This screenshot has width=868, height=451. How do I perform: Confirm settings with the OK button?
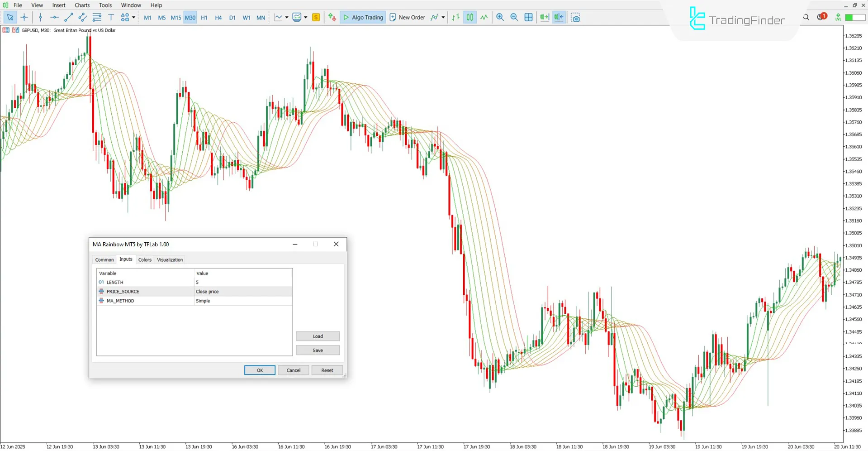click(x=259, y=370)
